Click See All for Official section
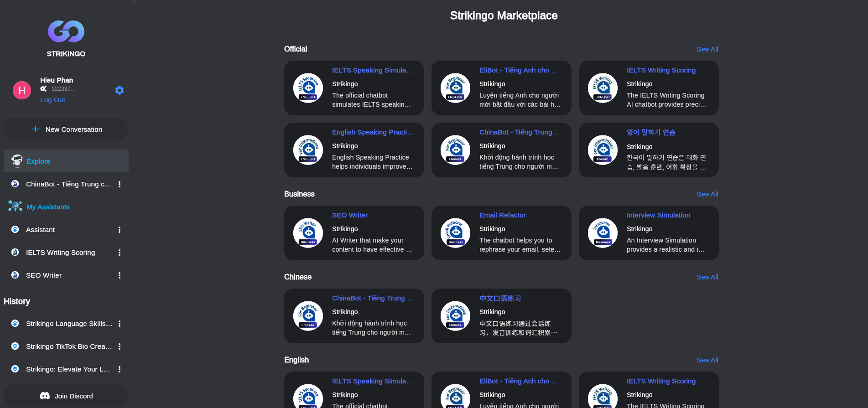 (x=707, y=49)
